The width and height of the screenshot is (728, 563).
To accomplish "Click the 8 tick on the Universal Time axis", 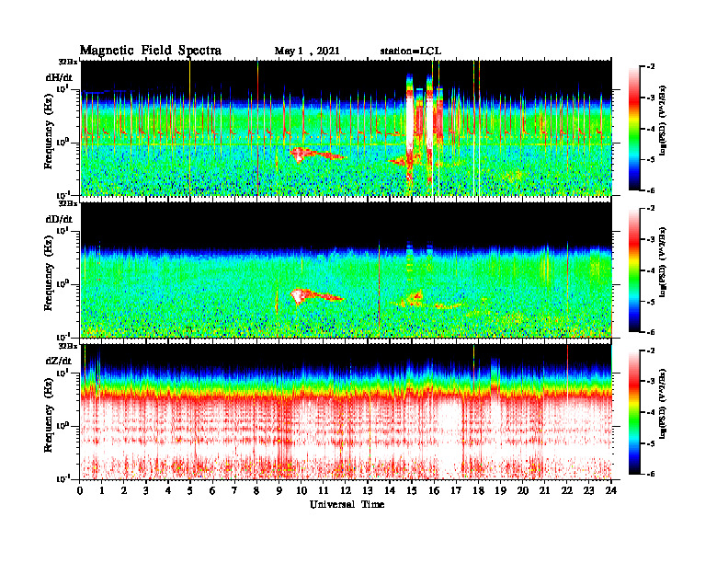I will (256, 490).
